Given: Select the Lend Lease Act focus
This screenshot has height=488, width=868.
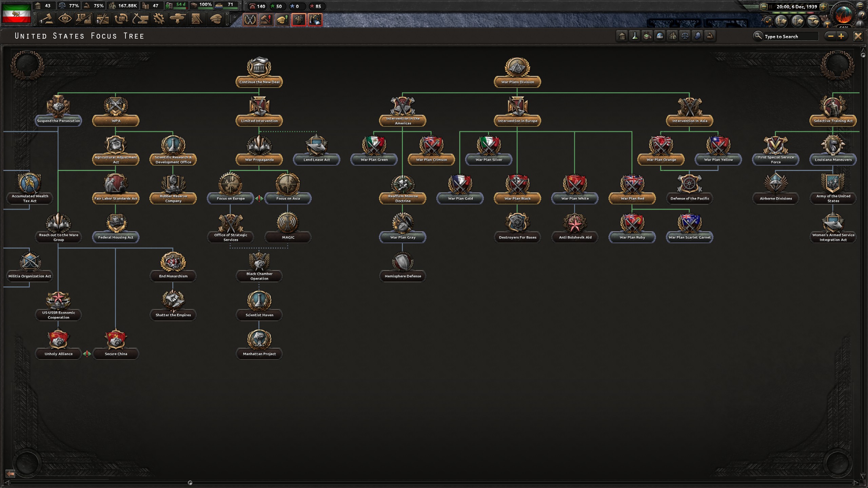Looking at the screenshot, I should click(316, 150).
